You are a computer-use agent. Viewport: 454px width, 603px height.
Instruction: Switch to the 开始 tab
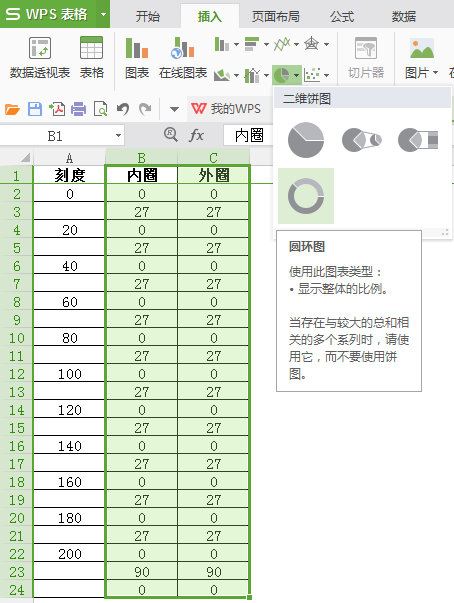point(148,17)
